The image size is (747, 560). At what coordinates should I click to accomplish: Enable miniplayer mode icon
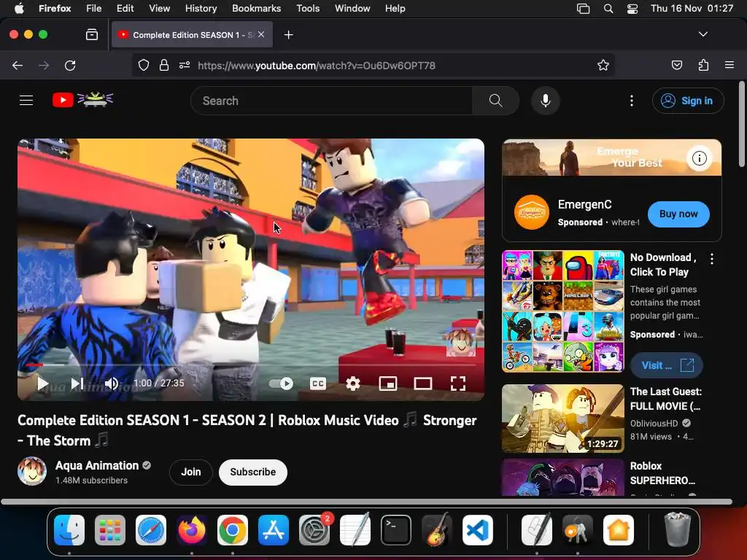click(388, 384)
